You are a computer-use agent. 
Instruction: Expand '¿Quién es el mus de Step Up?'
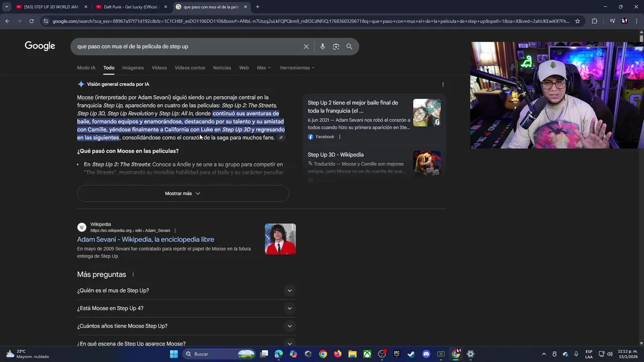[186, 291]
